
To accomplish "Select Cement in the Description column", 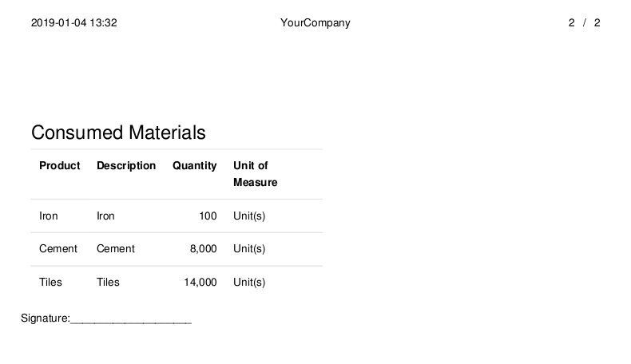I will 116,248.
